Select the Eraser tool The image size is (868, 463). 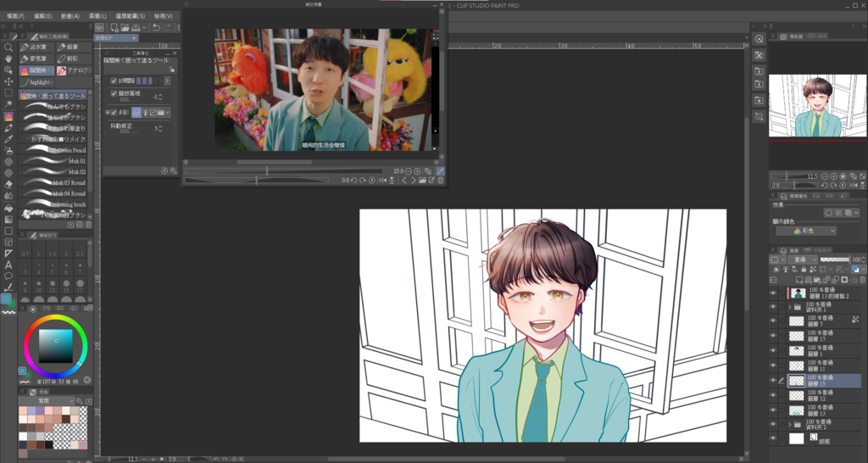(8, 184)
